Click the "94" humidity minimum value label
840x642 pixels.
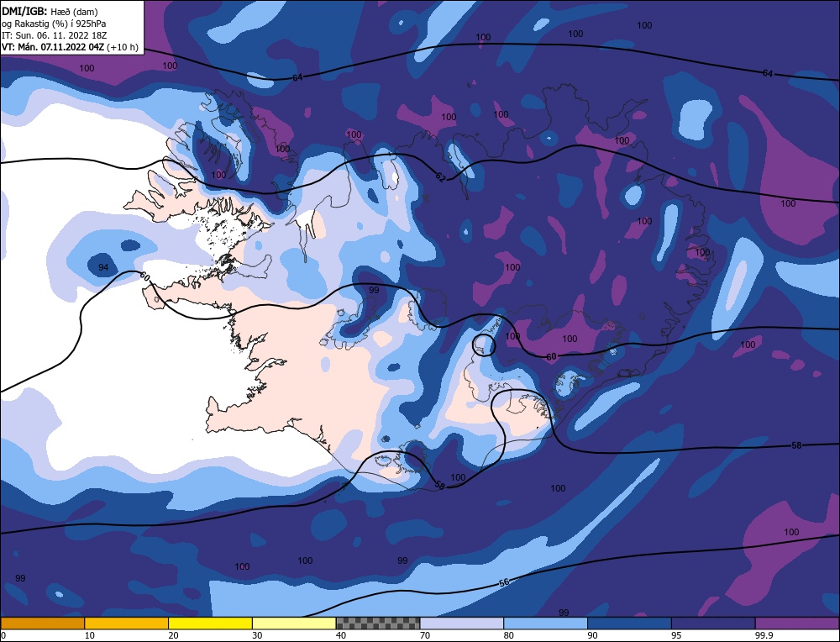[103, 267]
